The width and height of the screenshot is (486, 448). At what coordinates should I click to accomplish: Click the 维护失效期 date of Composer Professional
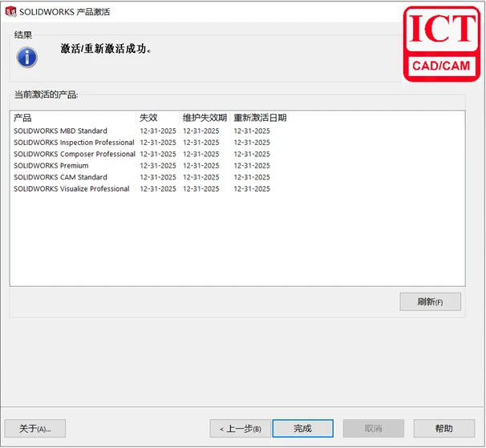[x=200, y=154]
